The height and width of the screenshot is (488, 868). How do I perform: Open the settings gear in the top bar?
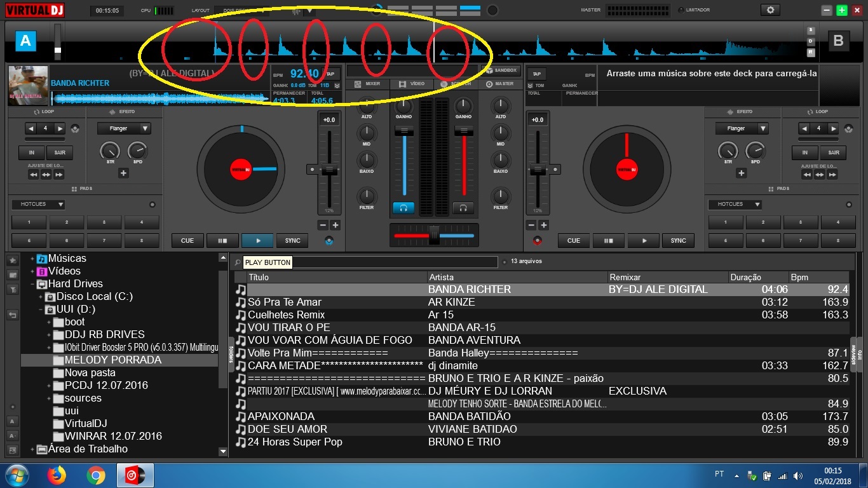coord(770,10)
